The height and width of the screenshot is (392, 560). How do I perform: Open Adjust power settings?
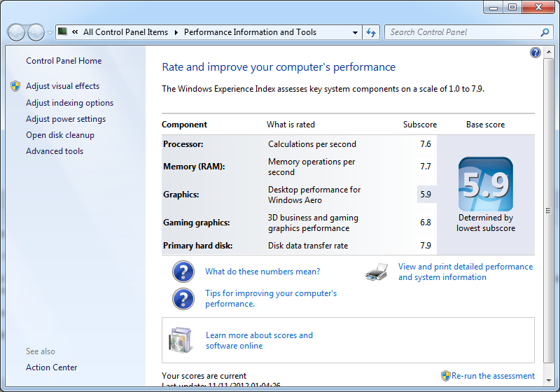[x=66, y=119]
